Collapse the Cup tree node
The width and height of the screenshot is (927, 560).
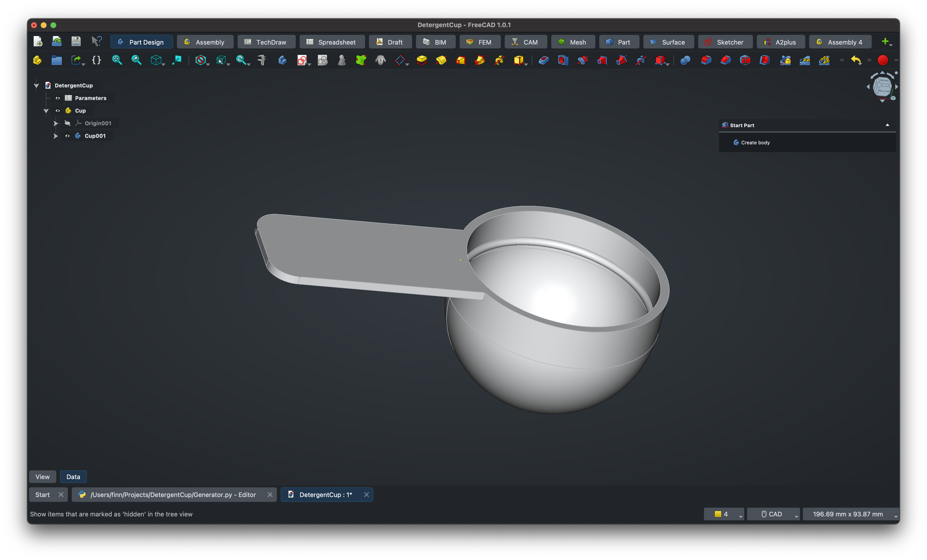point(46,111)
